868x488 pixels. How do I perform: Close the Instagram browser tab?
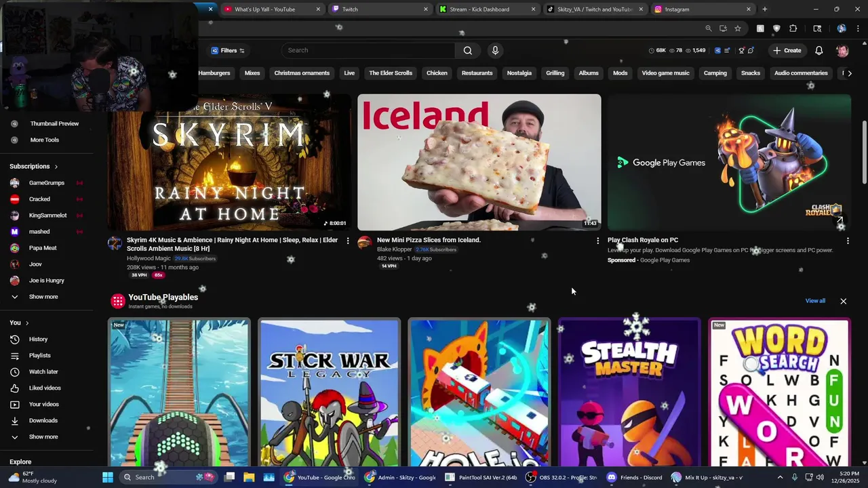[x=749, y=9]
